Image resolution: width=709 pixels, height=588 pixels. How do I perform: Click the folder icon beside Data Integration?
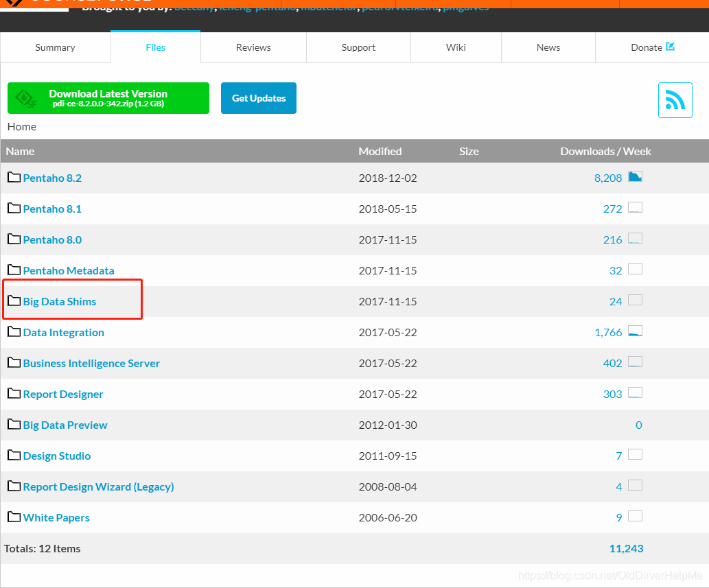coord(14,331)
